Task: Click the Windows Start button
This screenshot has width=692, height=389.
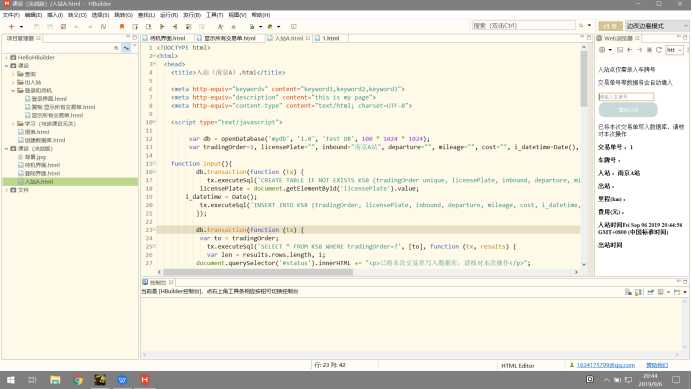Action: pos(11,380)
